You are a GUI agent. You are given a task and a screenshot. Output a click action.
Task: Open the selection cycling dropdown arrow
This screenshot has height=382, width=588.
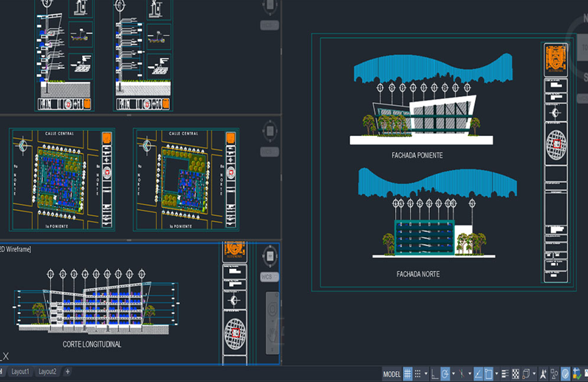tap(534, 374)
